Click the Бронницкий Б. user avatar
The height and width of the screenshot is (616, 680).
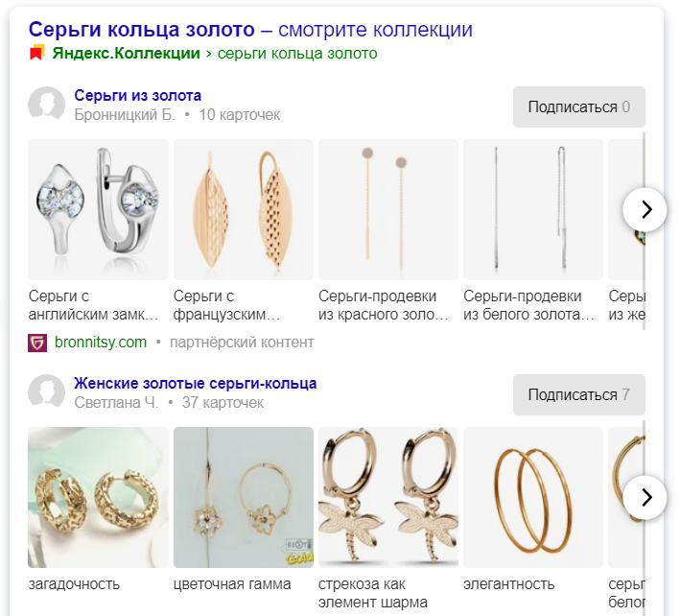[46, 105]
